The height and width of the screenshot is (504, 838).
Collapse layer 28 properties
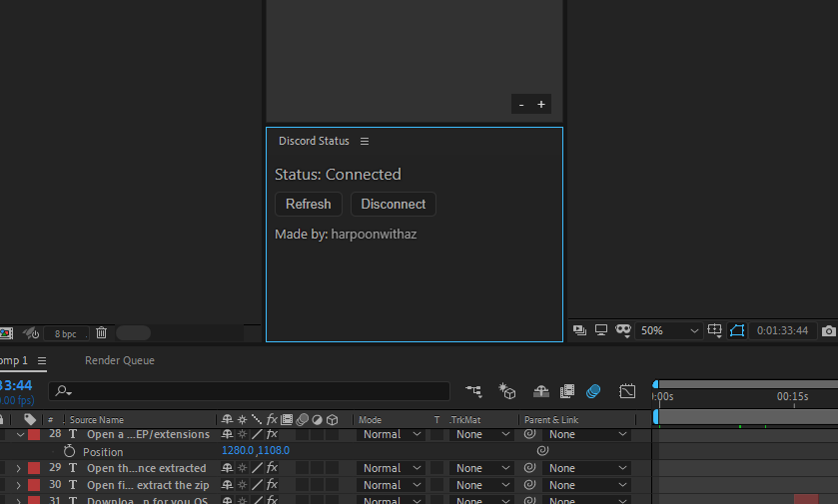click(20, 435)
